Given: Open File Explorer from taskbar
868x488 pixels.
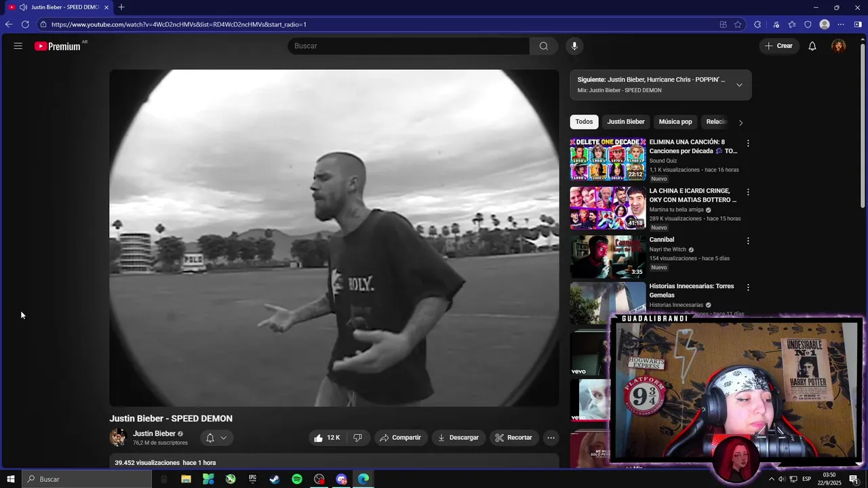Looking at the screenshot, I should [186, 479].
